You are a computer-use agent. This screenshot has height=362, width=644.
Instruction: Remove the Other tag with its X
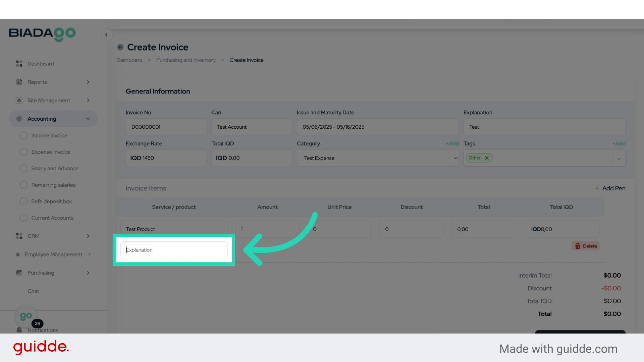point(487,158)
